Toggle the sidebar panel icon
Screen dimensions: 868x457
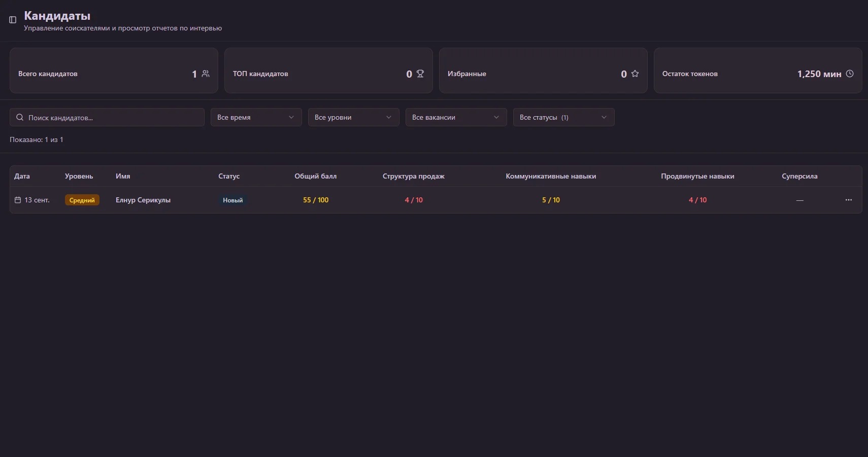(x=13, y=20)
